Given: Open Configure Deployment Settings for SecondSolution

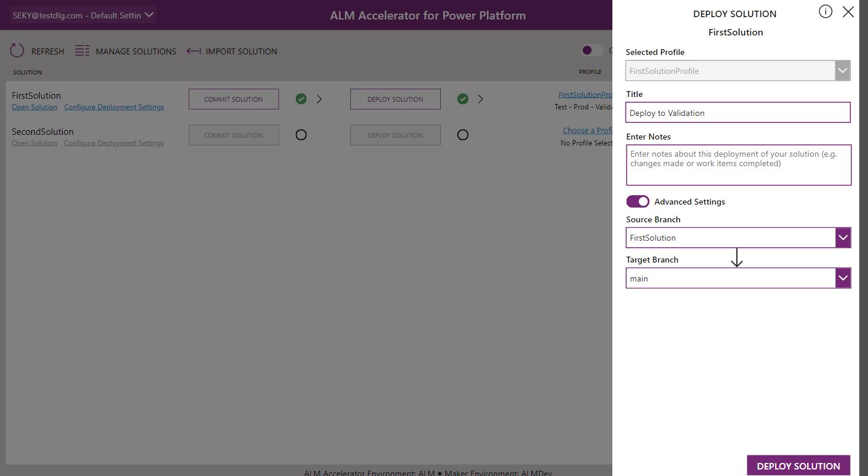Looking at the screenshot, I should (x=114, y=143).
